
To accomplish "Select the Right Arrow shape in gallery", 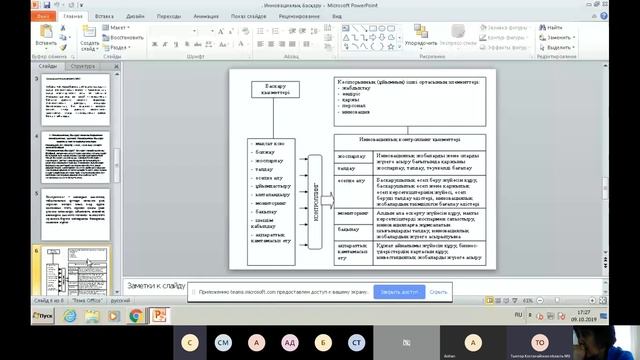I will [x=373, y=38].
